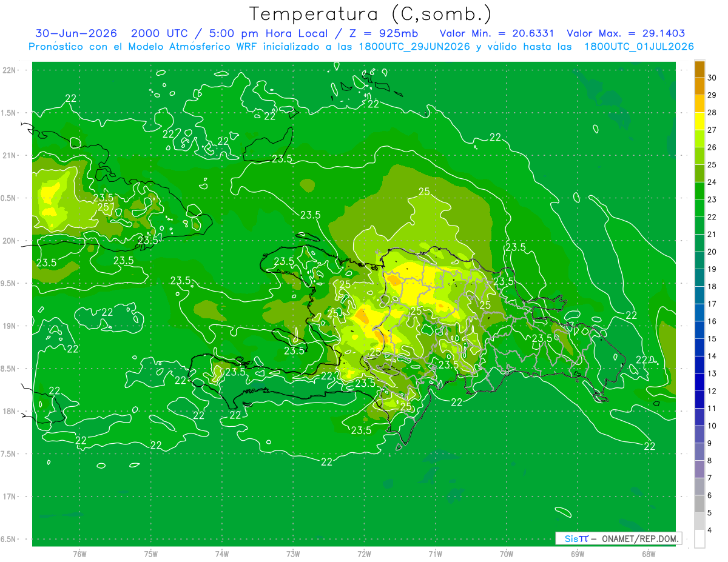Select valid-until time "1800UTC_01JUL2026"
This screenshot has width=728, height=562.
(x=639, y=47)
